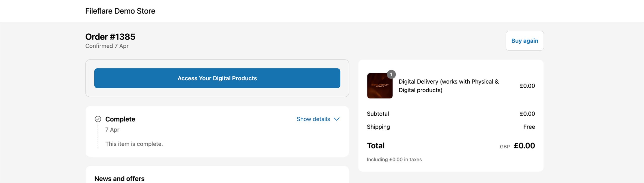Expand order status with Show details

coord(313,119)
